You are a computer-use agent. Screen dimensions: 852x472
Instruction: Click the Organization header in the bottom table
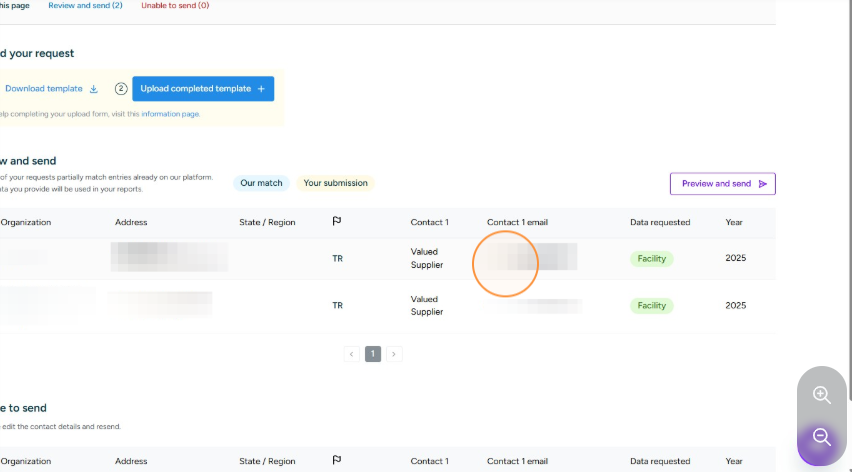(x=26, y=461)
